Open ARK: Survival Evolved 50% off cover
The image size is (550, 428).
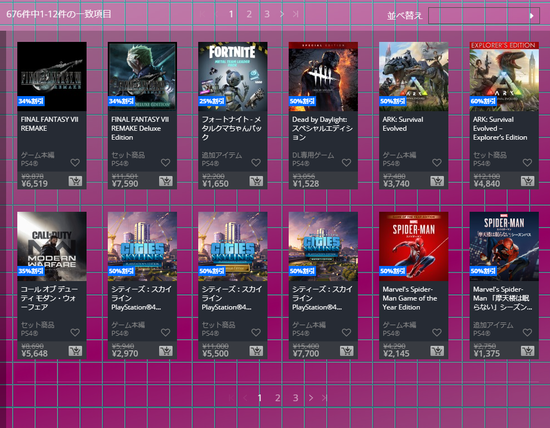pyautogui.click(x=414, y=76)
